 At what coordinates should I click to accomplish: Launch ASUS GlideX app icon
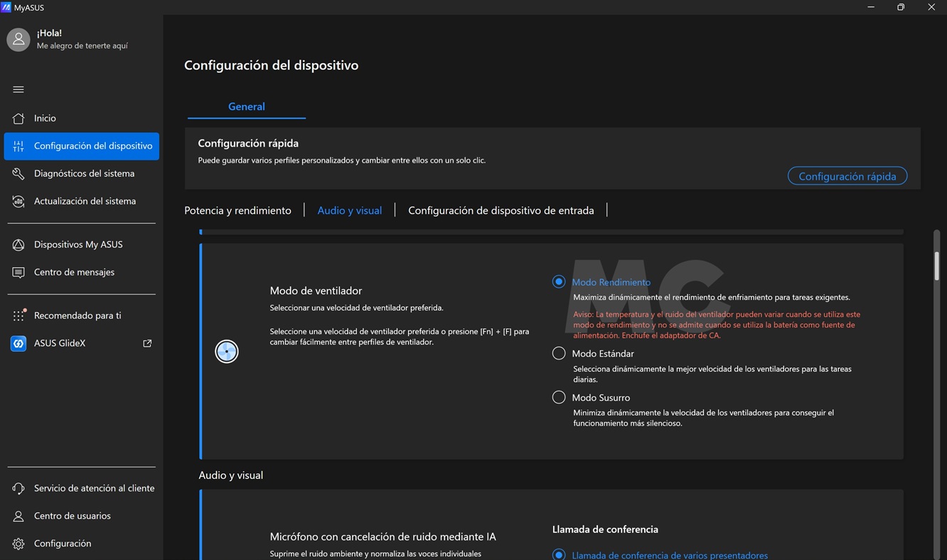[x=18, y=344]
